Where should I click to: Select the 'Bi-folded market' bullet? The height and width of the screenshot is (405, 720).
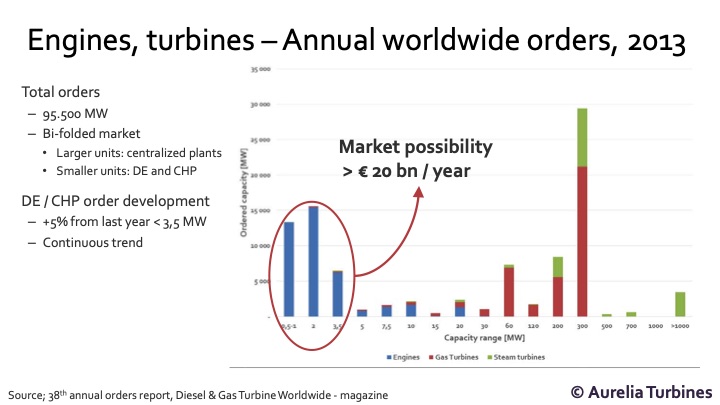point(91,134)
